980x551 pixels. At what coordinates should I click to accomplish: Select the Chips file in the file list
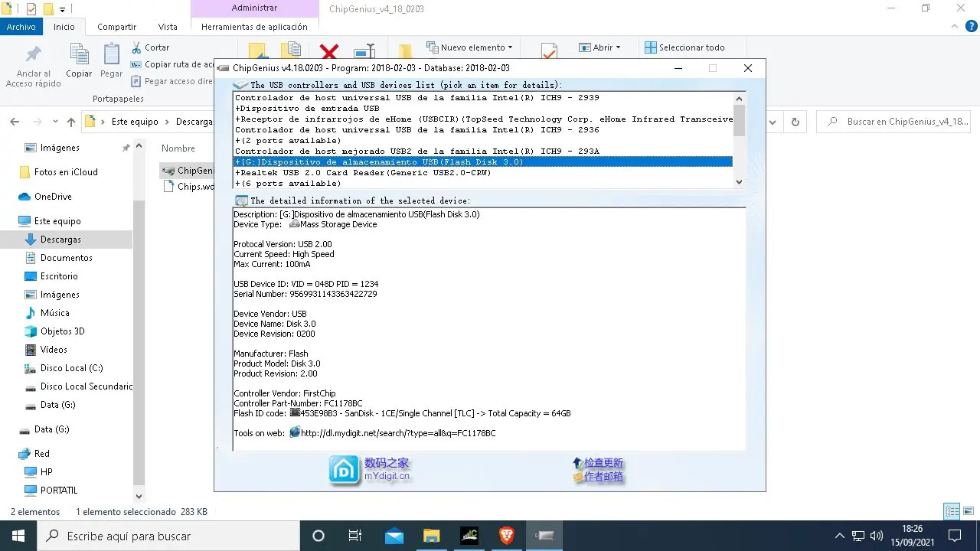point(188,187)
